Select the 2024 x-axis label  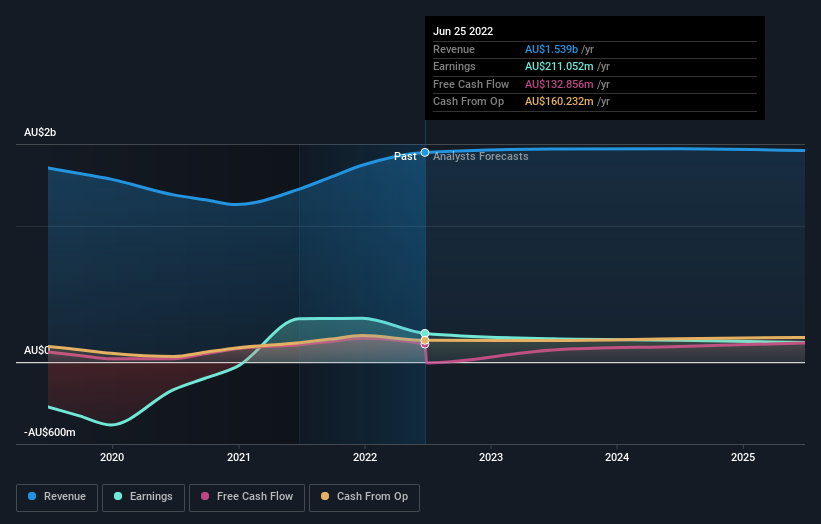click(x=617, y=457)
